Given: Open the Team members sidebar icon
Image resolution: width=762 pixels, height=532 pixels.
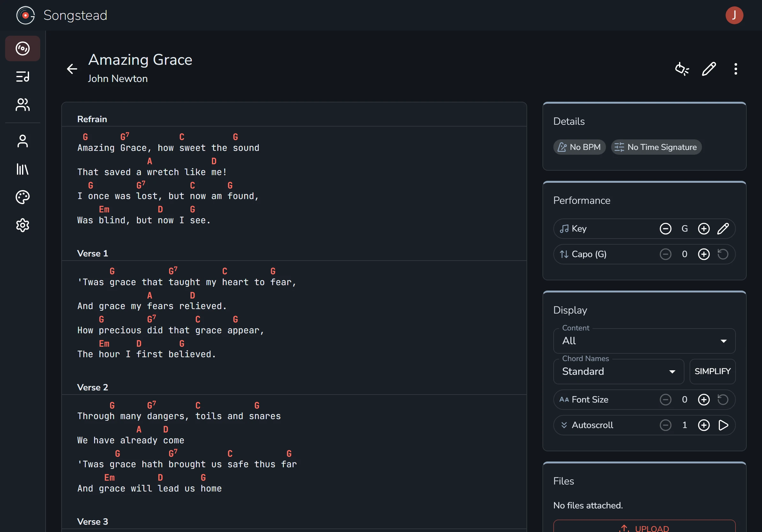Looking at the screenshot, I should [23, 105].
